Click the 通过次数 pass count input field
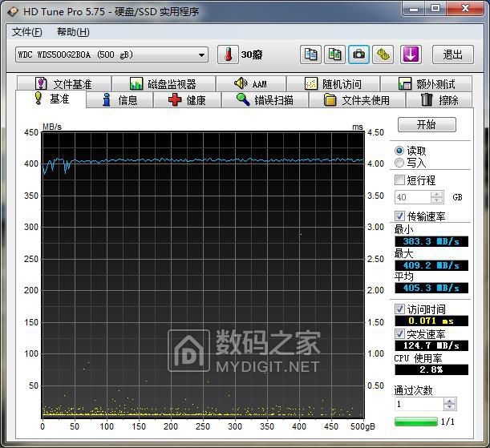The width and height of the screenshot is (490, 448). click(418, 405)
